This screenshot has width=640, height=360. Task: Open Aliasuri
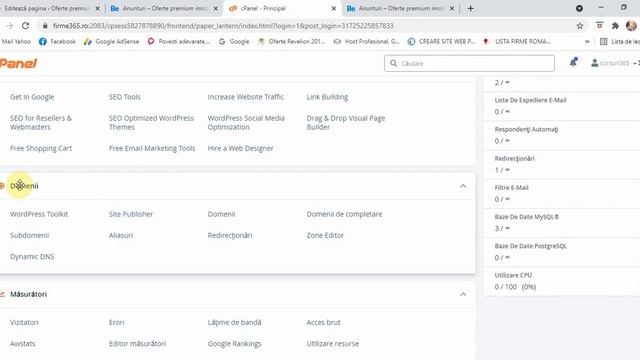point(121,235)
